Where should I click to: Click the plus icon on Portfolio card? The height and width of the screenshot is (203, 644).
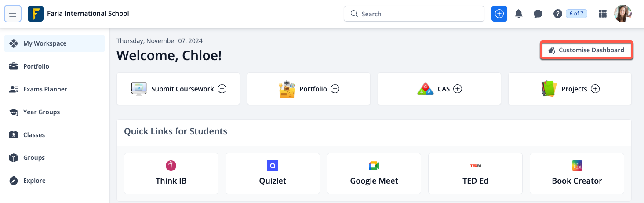(335, 89)
